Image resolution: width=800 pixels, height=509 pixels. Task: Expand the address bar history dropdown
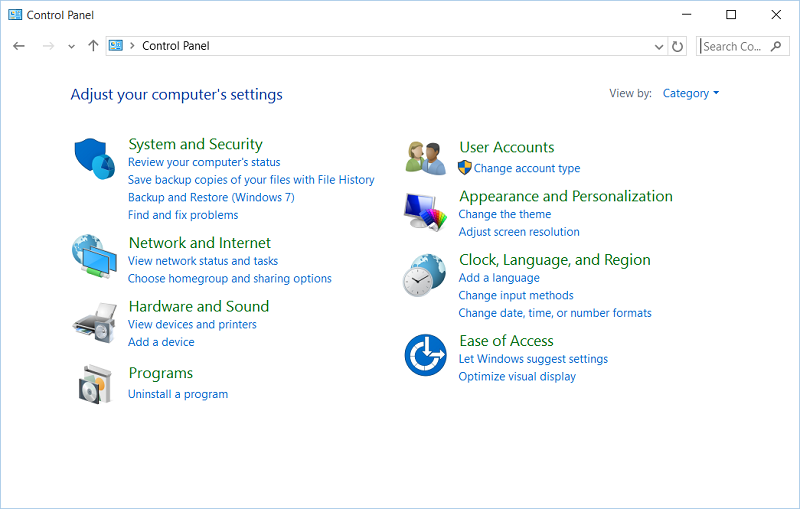pos(659,46)
